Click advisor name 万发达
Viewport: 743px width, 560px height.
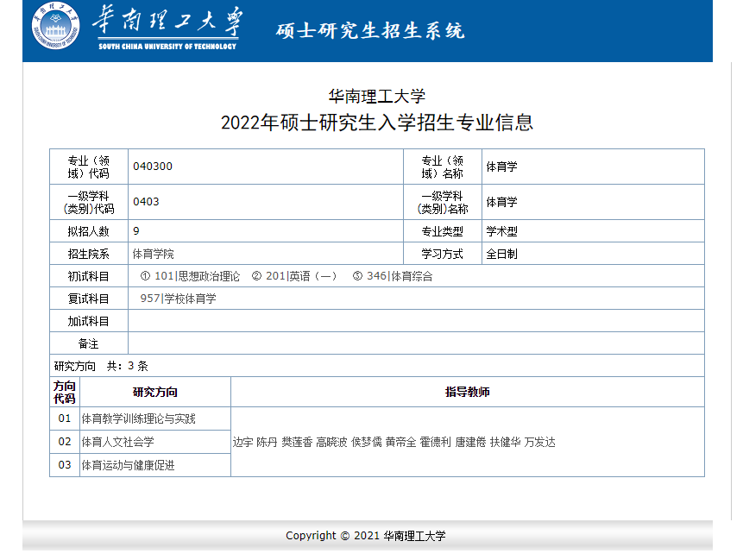(539, 442)
